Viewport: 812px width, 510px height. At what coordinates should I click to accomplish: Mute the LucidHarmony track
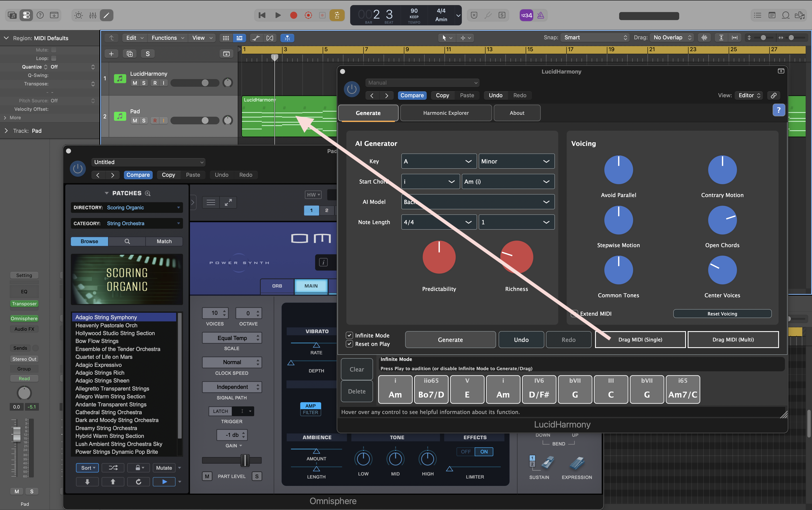[135, 83]
